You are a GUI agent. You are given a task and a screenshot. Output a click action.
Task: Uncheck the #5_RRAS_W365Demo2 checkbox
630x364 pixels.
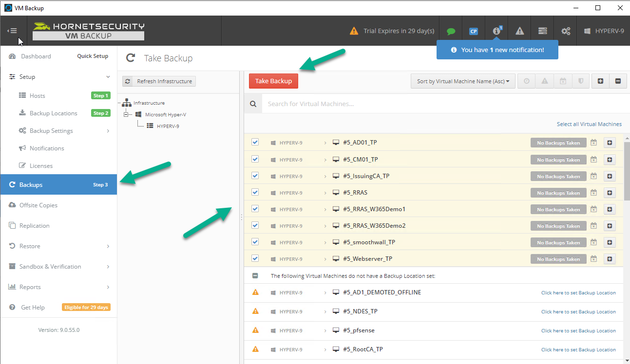(x=255, y=225)
